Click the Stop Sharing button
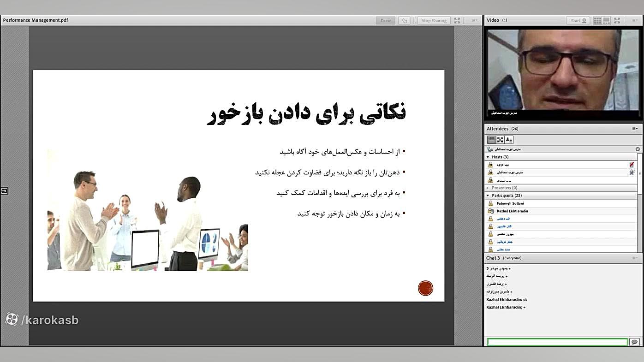The height and width of the screenshot is (362, 644). pyautogui.click(x=434, y=20)
